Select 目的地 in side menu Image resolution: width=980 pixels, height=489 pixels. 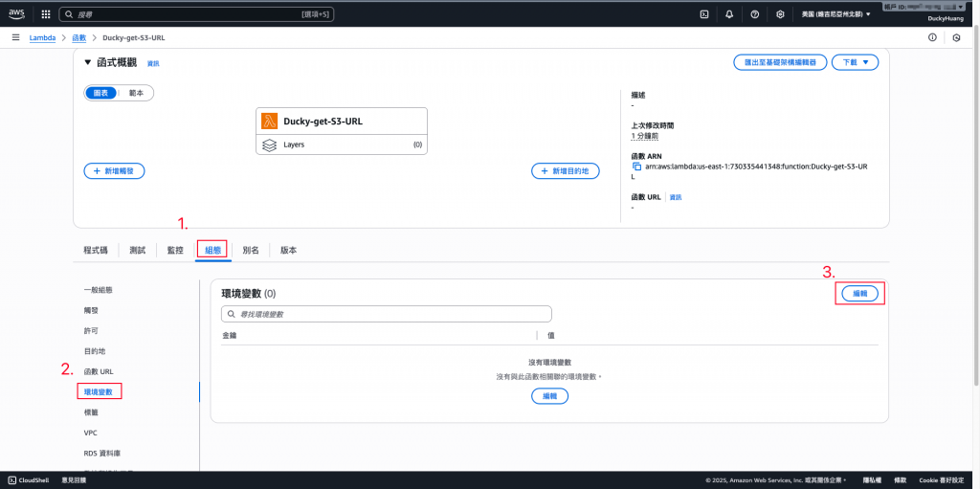tap(95, 351)
